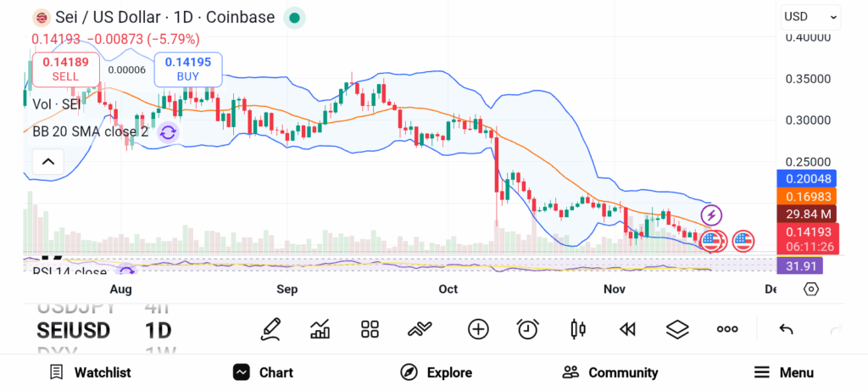The width and height of the screenshot is (868, 391).
Task: Click the add symbol plus icon
Action: pos(478,329)
